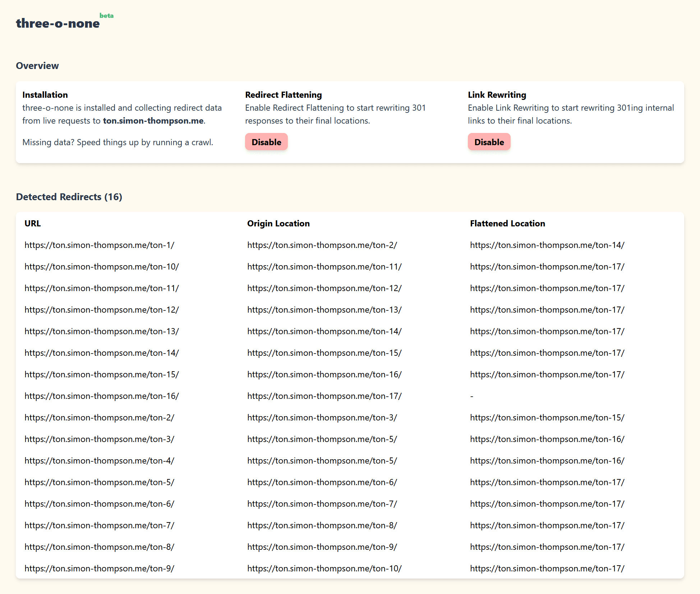Click the Installation heading
Screen dimensions: 700x594
(x=45, y=95)
